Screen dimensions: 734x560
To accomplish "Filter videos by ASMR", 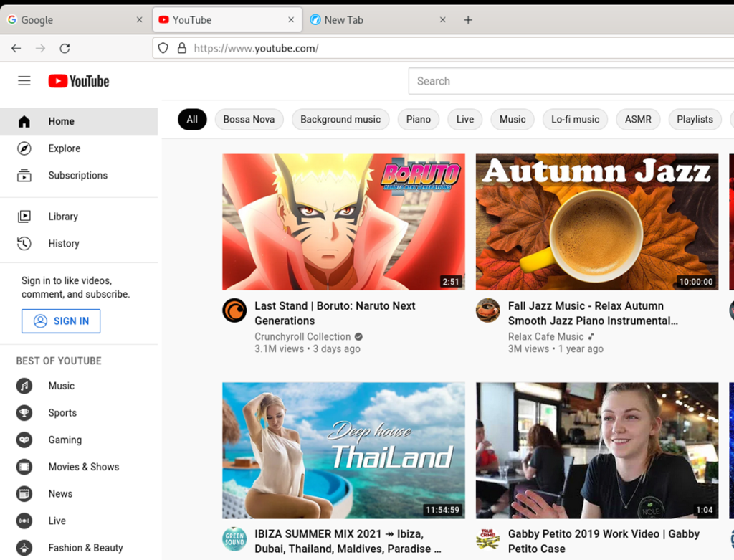I will [638, 119].
